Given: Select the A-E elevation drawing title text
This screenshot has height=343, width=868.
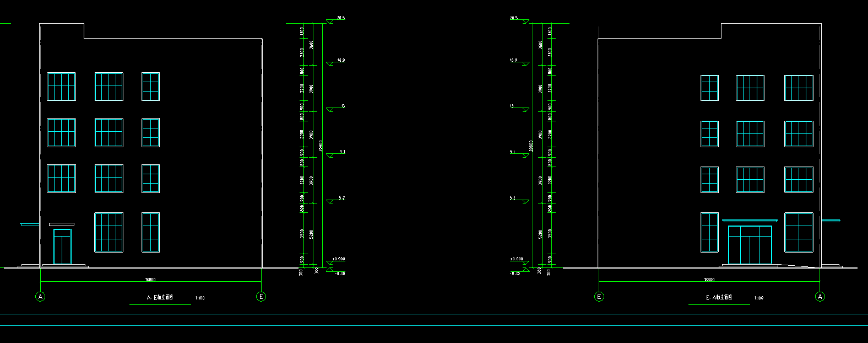Looking at the screenshot, I should [x=160, y=297].
